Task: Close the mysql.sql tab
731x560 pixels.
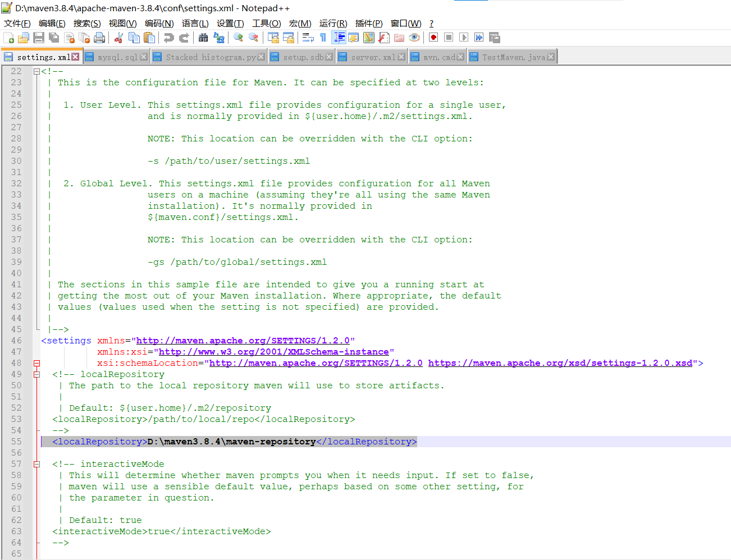Action: click(x=144, y=57)
